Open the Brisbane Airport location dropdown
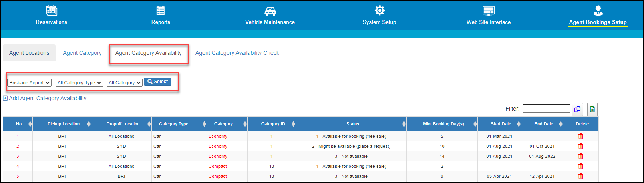The image size is (644, 183). point(30,83)
